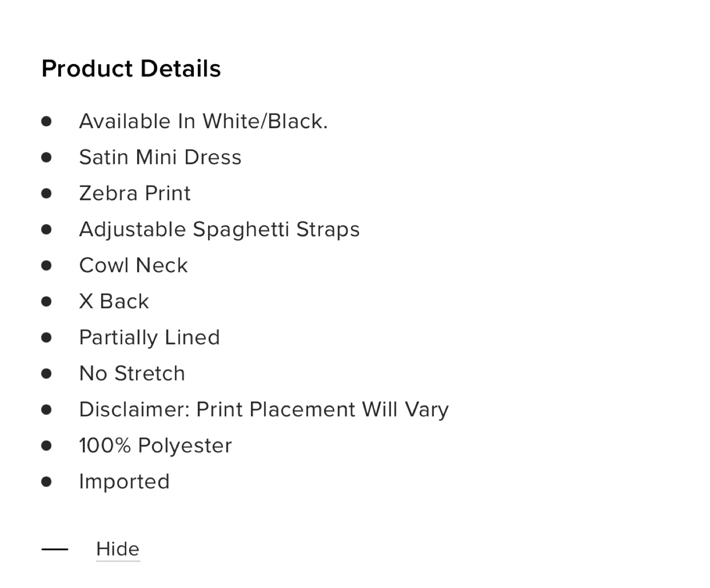710x588 pixels.
Task: Click the 'X Back' detail
Action: point(114,301)
